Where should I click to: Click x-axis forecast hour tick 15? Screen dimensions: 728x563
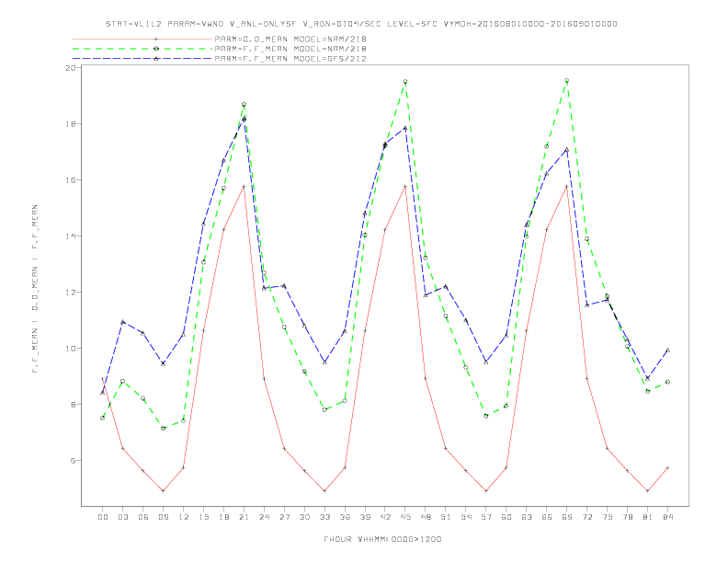click(x=203, y=517)
